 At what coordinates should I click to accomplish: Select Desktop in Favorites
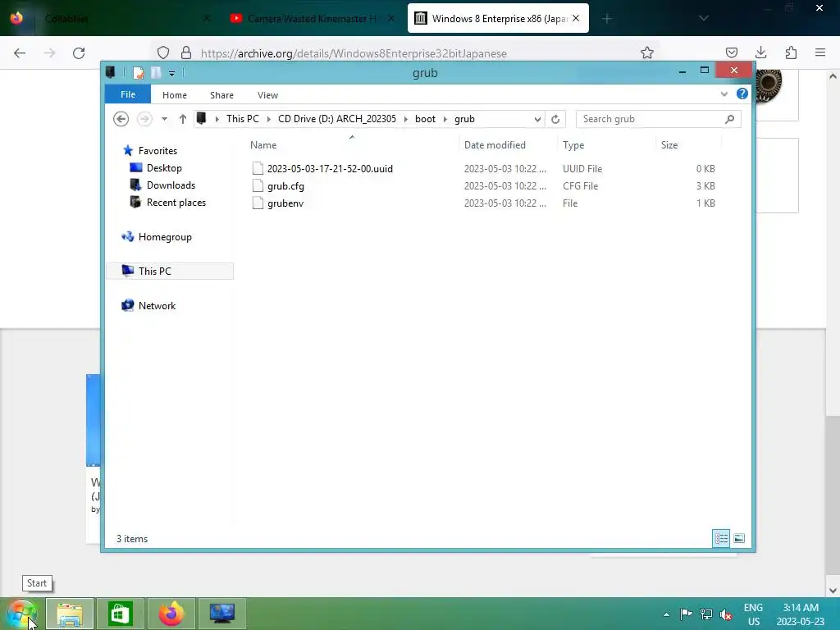pyautogui.click(x=164, y=167)
